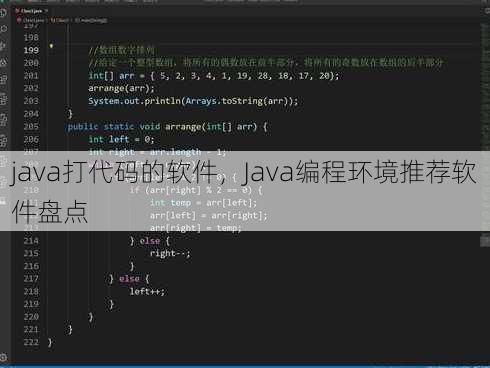Click line number 217 in the gutter
Viewport: 490px width, 368px height.
[31, 279]
